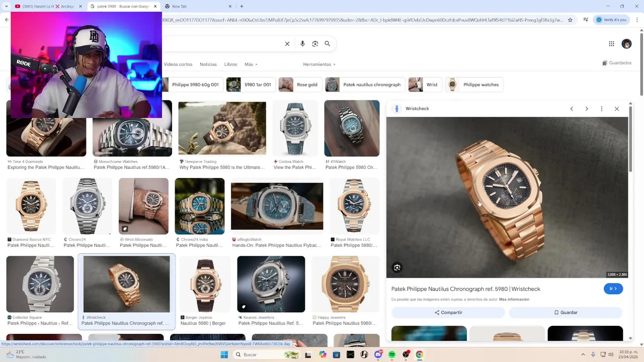Open Timepiece Trading watch-on-rock thumbnail

[x=222, y=128]
